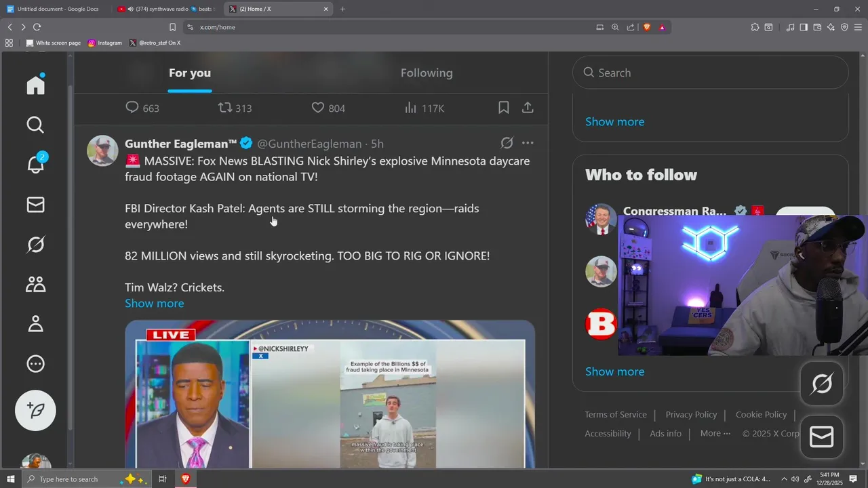Show more in top right trends panel
Screen dimensions: 868x488
click(614, 121)
